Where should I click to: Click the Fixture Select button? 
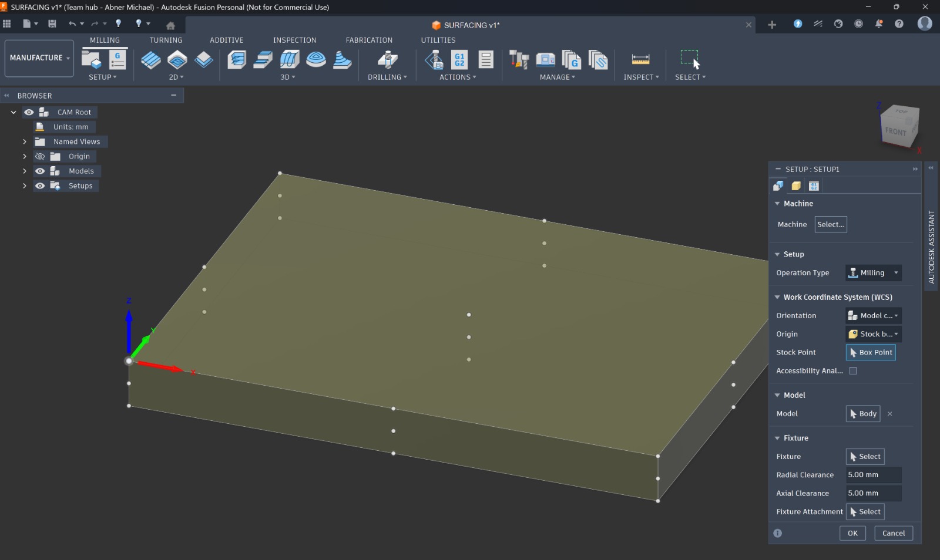(x=865, y=457)
